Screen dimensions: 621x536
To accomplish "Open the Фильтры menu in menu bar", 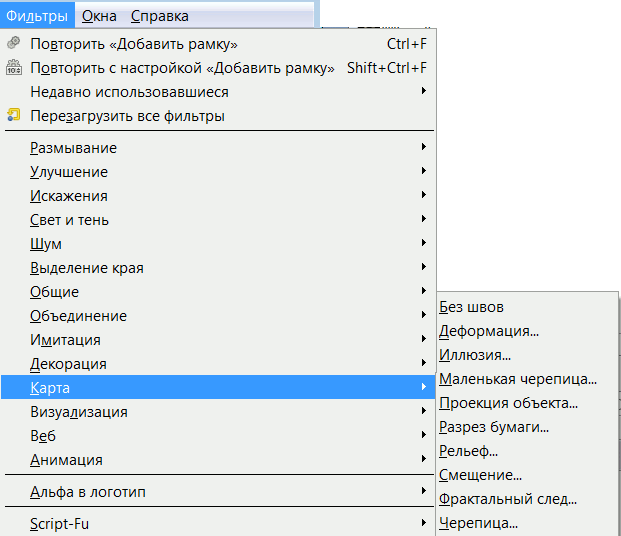I will [37, 16].
